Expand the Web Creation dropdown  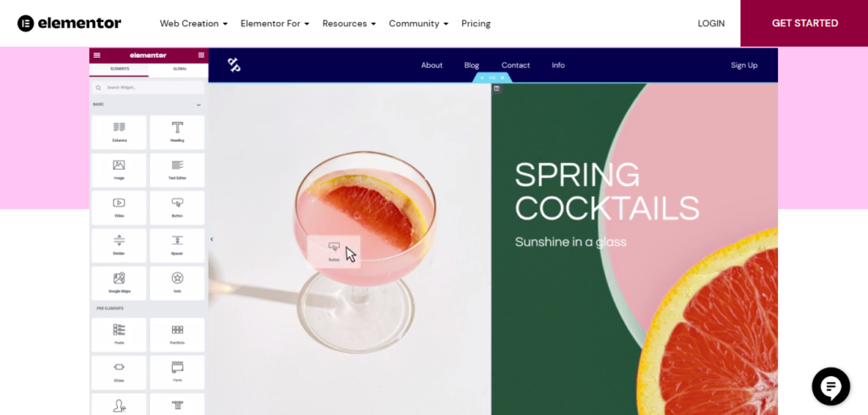194,23
